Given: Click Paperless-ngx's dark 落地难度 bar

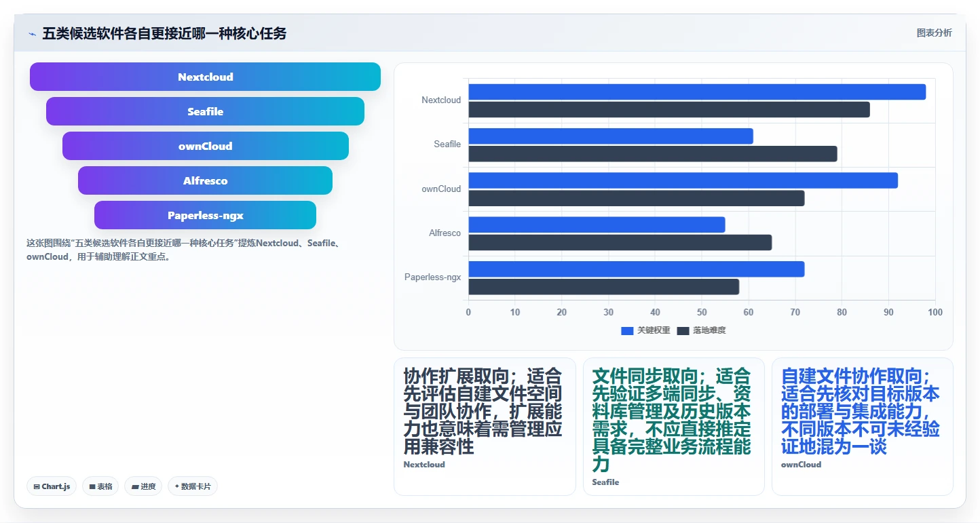Looking at the screenshot, I should [604, 286].
